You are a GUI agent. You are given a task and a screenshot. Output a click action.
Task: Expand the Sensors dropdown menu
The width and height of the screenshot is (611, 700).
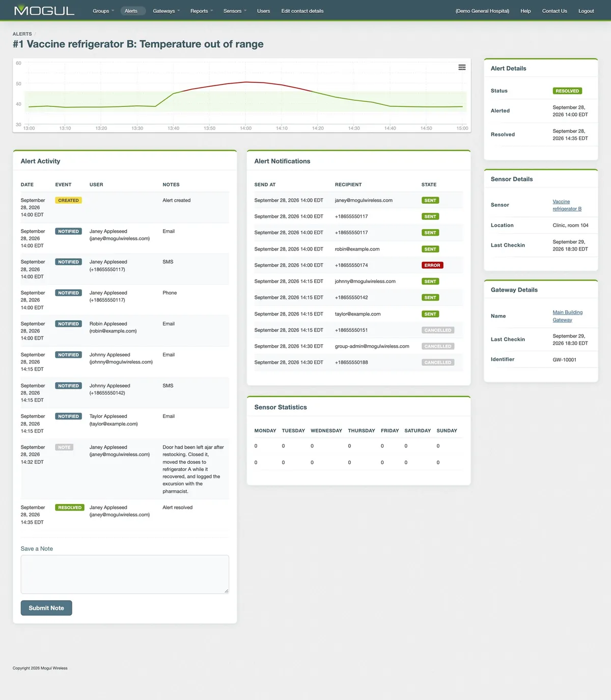(235, 11)
